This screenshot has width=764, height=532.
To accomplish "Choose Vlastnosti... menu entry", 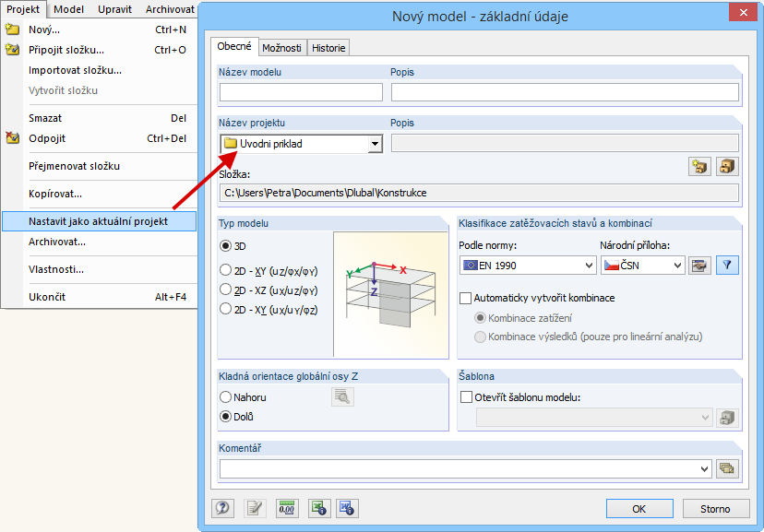I will click(99, 269).
